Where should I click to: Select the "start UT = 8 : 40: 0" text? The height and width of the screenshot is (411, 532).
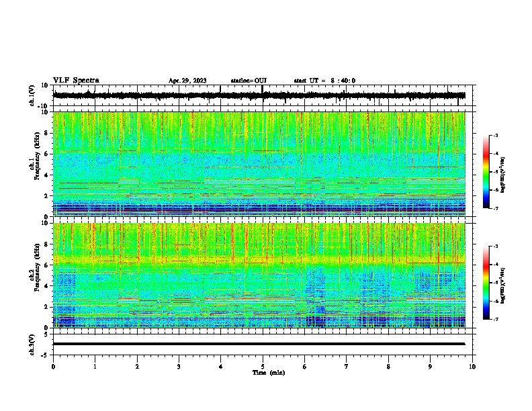(x=324, y=81)
